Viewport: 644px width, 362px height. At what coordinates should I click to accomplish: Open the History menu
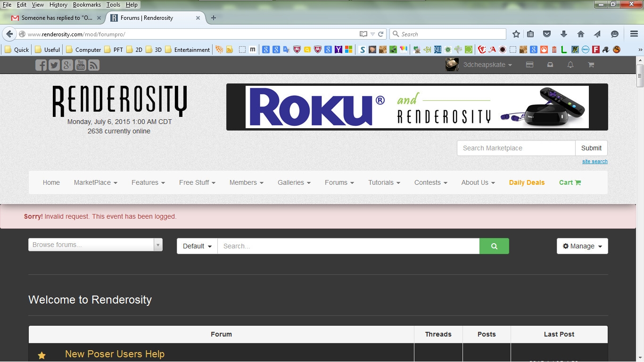58,5
